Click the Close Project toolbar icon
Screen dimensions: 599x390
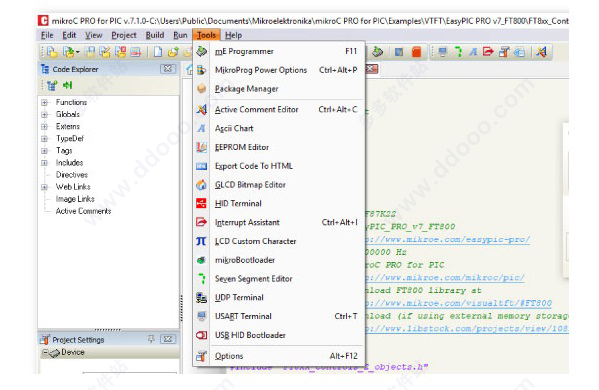tap(121, 52)
